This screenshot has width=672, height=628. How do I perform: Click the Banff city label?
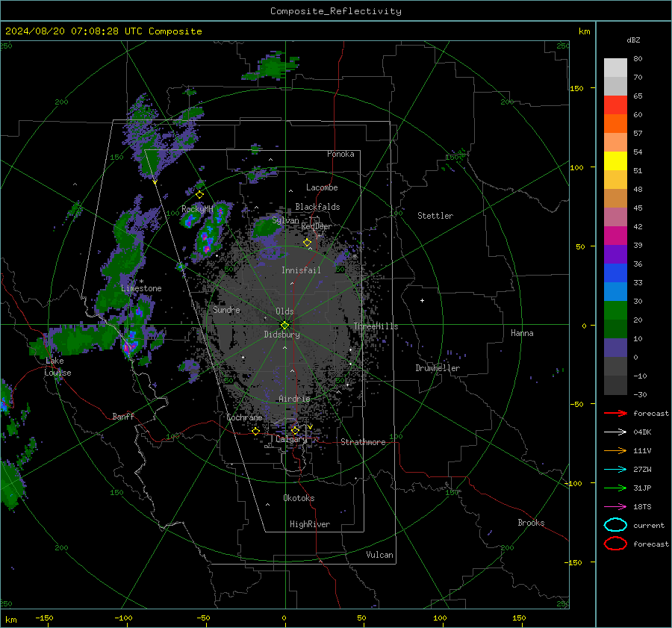point(123,416)
